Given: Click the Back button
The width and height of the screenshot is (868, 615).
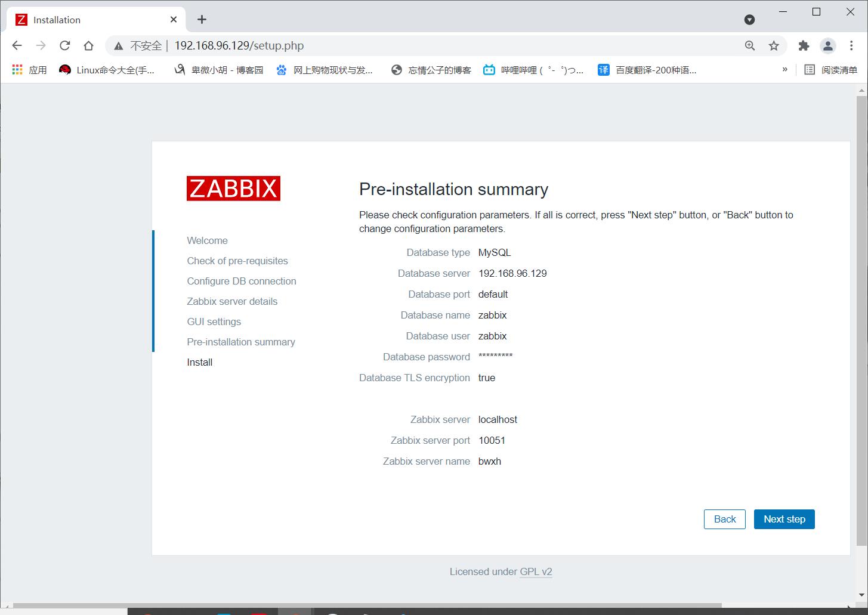Looking at the screenshot, I should [725, 519].
